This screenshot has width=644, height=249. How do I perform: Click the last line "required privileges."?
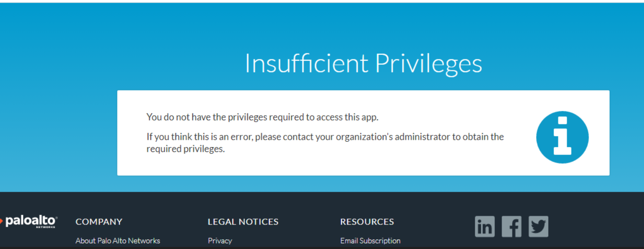[186, 149]
